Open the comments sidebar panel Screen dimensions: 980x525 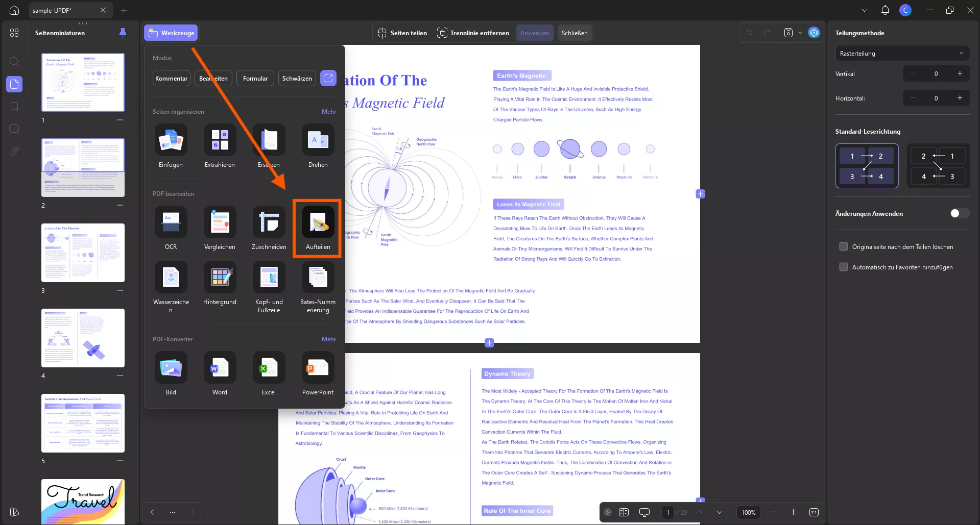[x=14, y=129]
